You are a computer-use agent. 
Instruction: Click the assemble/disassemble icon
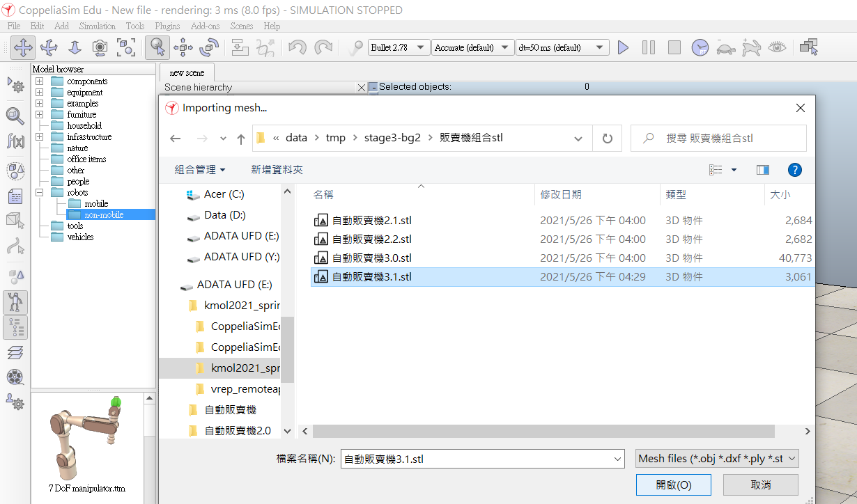click(240, 47)
